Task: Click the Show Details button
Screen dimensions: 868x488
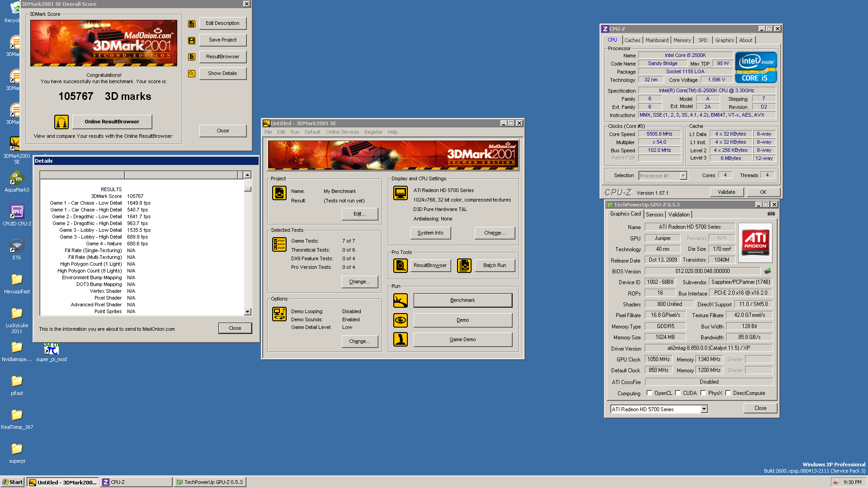Action: point(223,74)
